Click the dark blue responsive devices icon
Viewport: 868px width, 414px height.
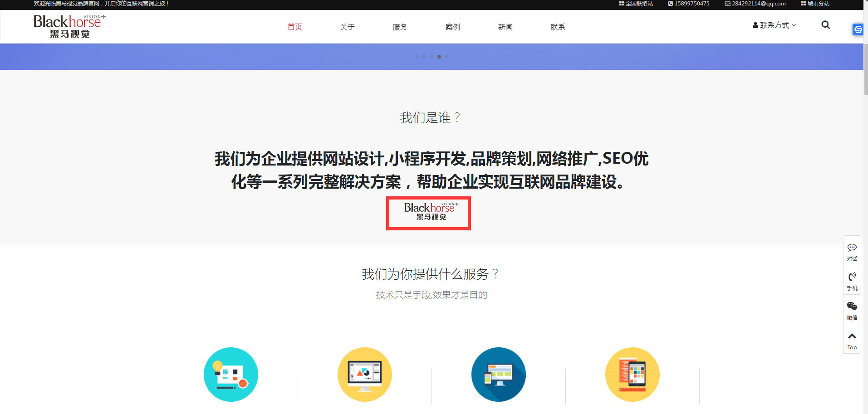pos(499,375)
